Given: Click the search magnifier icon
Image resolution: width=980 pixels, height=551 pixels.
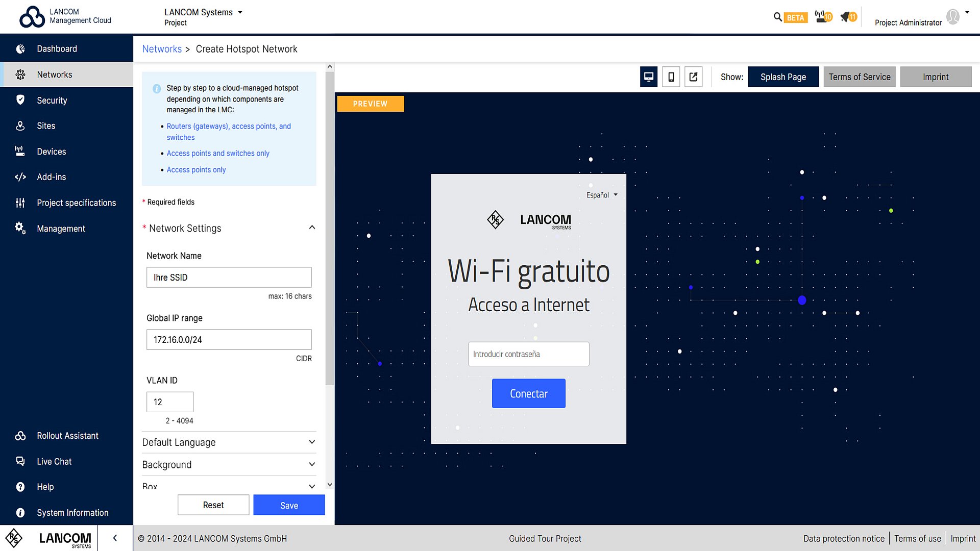Looking at the screenshot, I should (776, 17).
